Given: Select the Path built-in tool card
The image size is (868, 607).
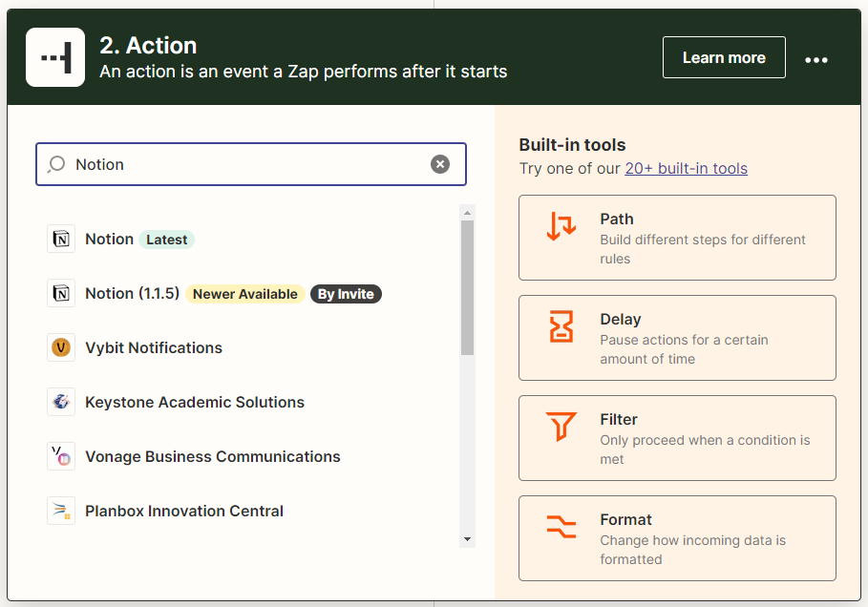Looking at the screenshot, I should (x=677, y=238).
